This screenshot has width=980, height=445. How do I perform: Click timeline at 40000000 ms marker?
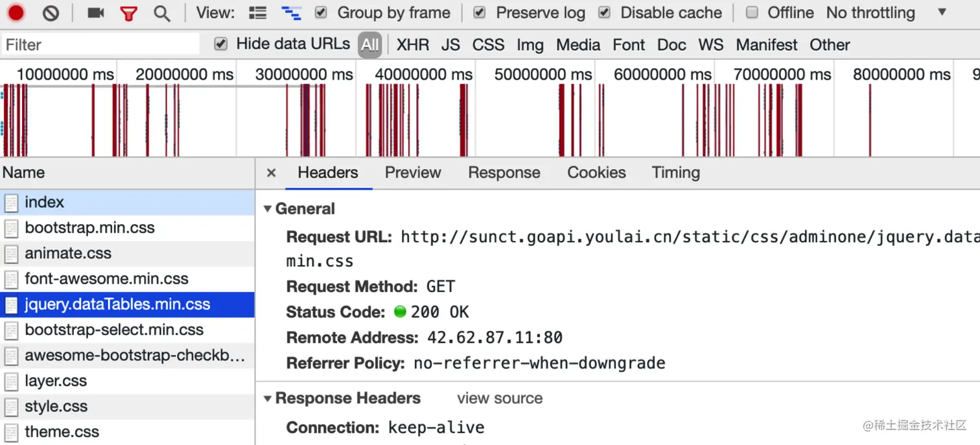point(423,74)
